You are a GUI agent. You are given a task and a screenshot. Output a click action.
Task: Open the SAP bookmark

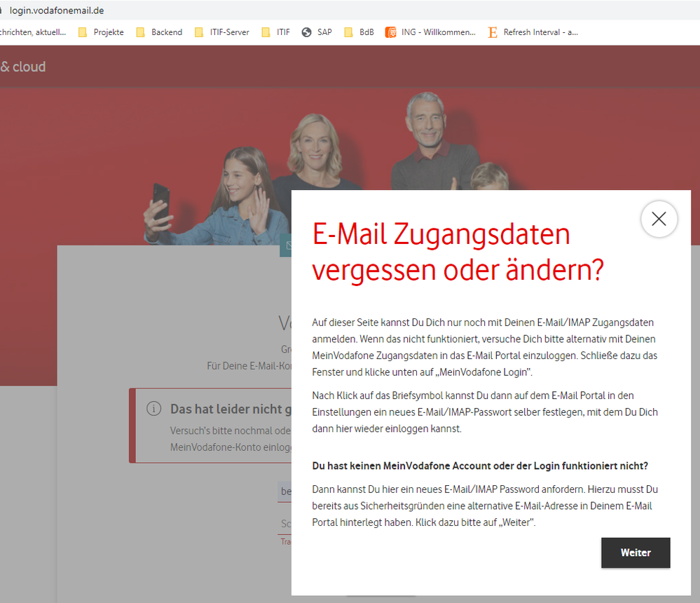[317, 32]
